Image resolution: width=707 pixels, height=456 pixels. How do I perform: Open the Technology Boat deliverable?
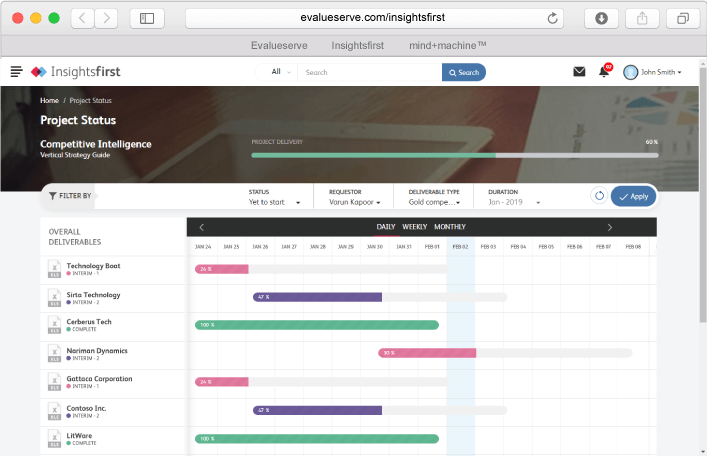pos(93,266)
